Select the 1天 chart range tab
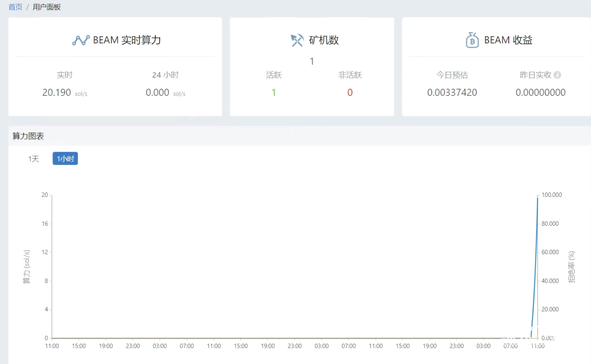This screenshot has height=364, width=591. tap(34, 159)
